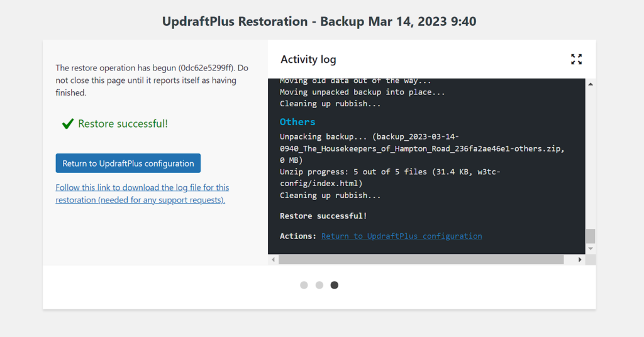Click the vertical scrollbar thumb in the log
Viewport: 644px width, 337px height.
tap(591, 236)
